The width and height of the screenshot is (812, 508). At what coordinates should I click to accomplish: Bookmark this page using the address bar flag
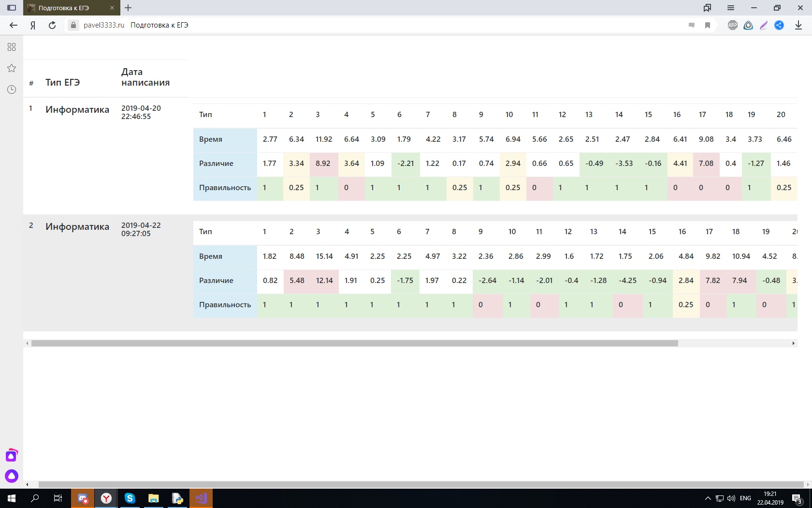tap(708, 25)
